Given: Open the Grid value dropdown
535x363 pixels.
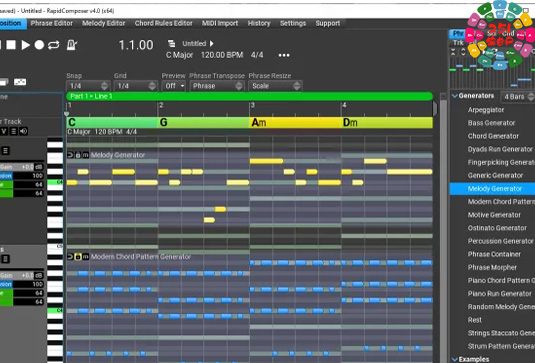Looking at the screenshot, I should 135,86.
